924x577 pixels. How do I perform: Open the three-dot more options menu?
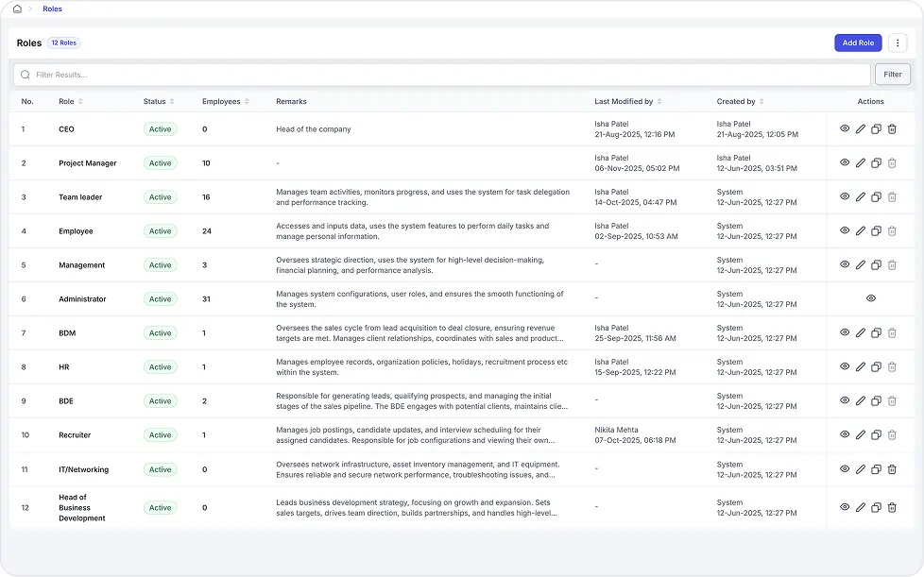(897, 43)
